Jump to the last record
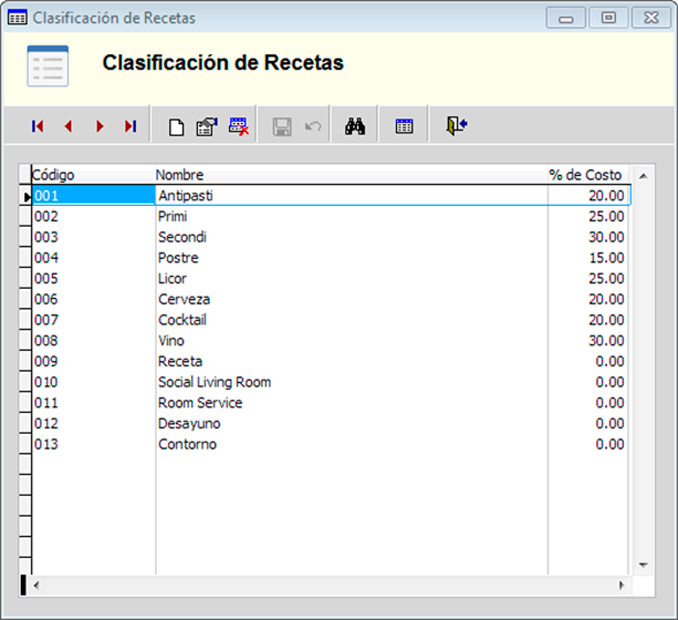 [130, 126]
